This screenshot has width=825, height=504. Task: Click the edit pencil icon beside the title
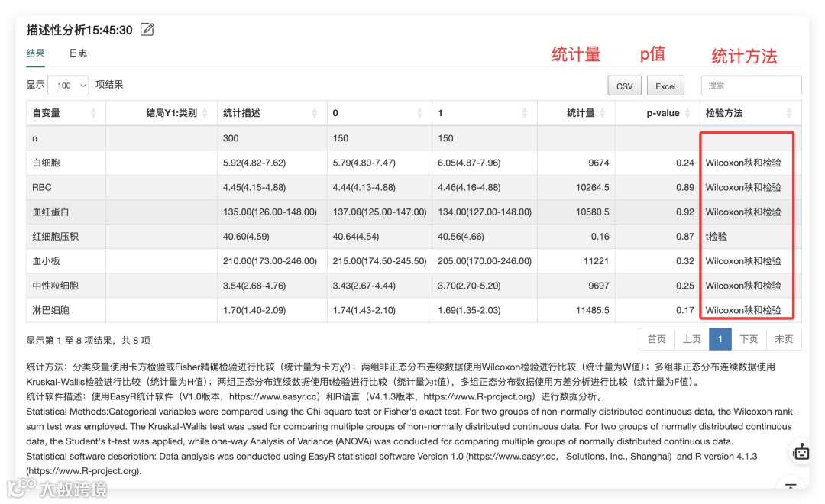[147, 30]
